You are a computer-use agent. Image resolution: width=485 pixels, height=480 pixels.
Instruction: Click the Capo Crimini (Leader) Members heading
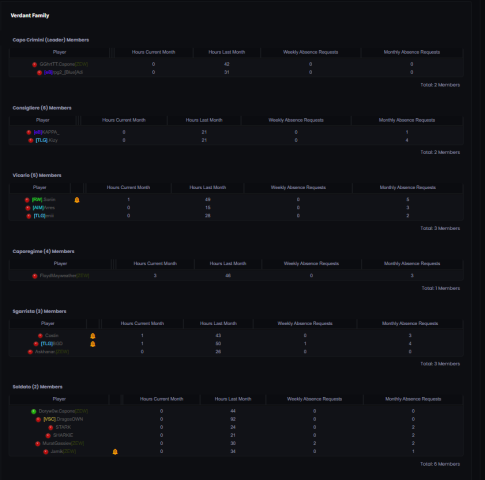51,40
